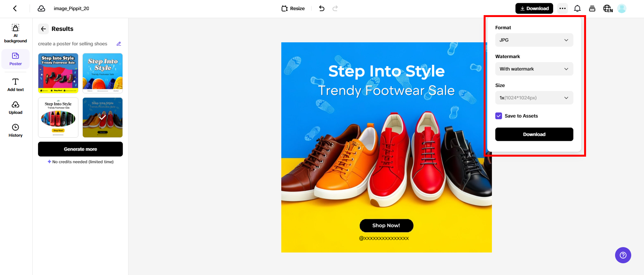Switch to the Poster tab
Viewport: 644px width, 275px height.
point(15,59)
